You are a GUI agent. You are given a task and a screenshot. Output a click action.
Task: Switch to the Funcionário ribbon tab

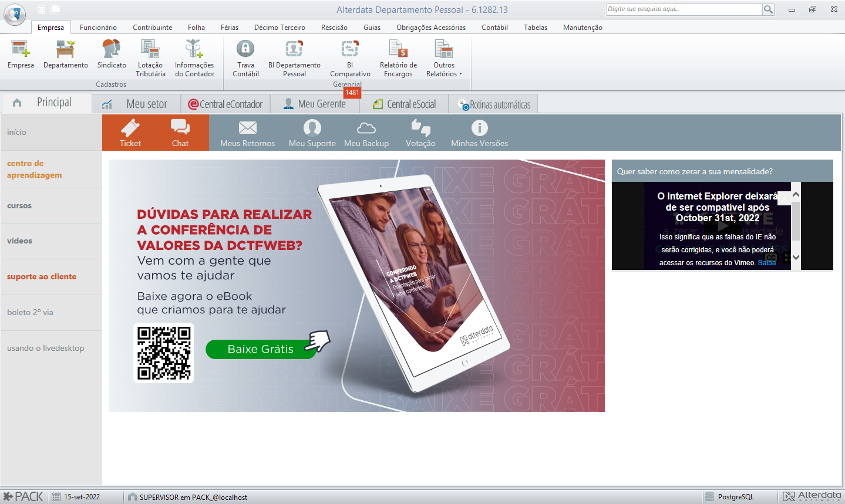pos(98,28)
